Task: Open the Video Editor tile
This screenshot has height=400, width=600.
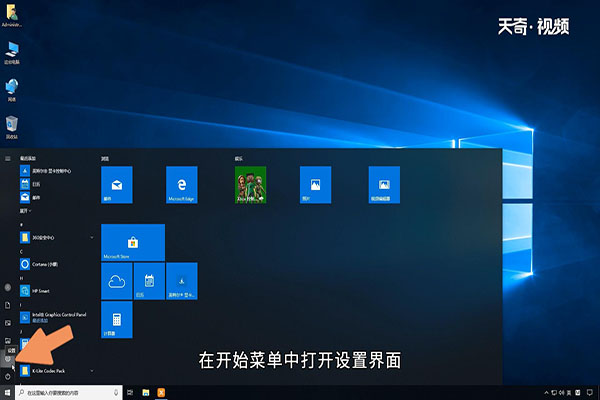Action: [384, 184]
